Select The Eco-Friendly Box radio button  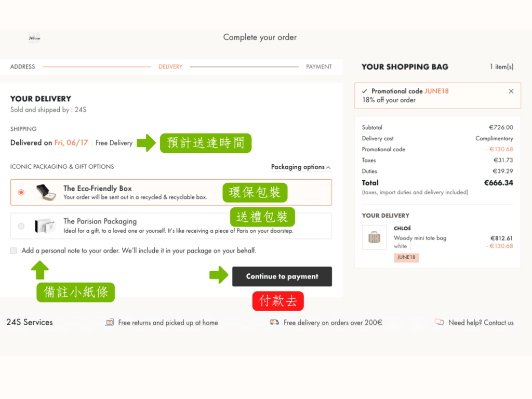coord(21,192)
